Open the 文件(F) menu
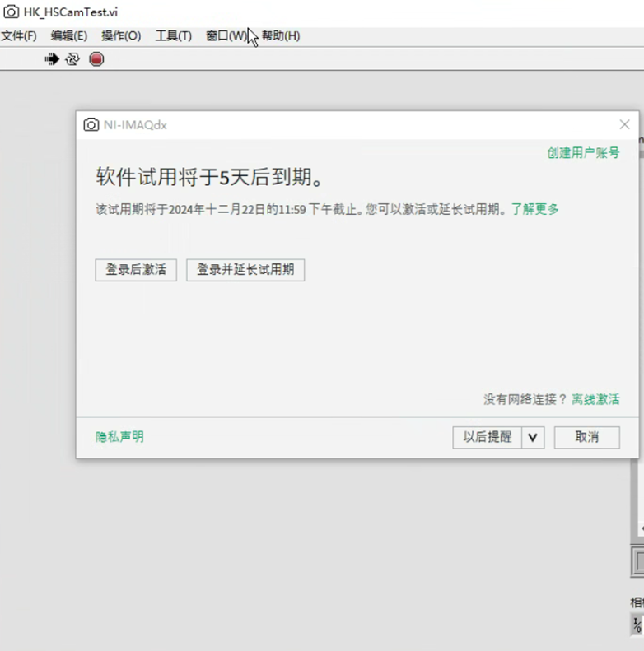Viewport: 644px width, 651px height. (19, 35)
